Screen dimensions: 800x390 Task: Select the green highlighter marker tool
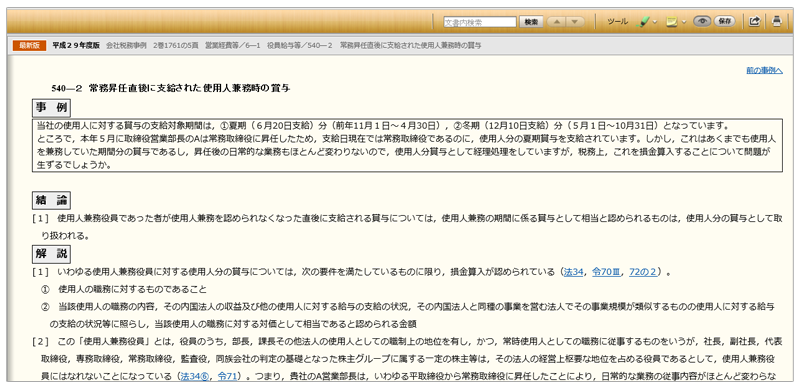coord(644,22)
